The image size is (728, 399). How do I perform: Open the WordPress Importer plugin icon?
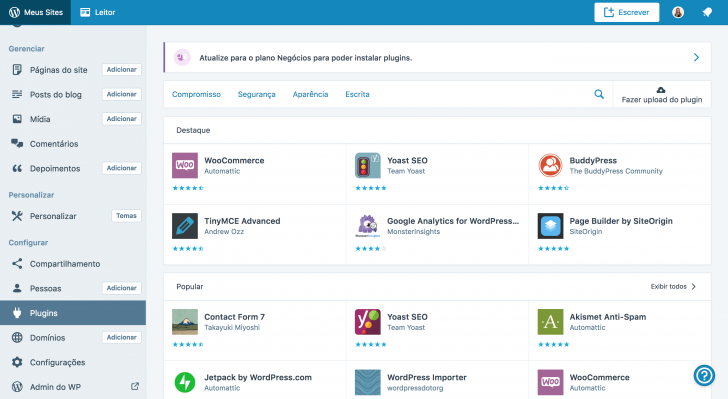pyautogui.click(x=368, y=382)
